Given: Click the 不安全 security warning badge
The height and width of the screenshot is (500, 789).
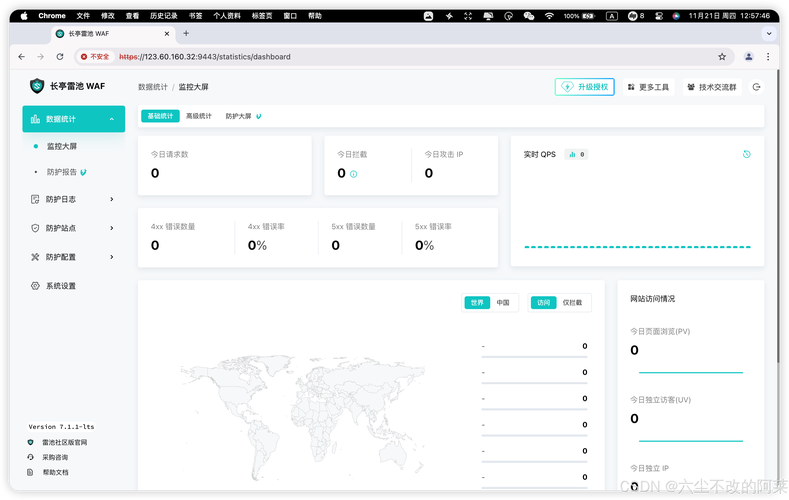Looking at the screenshot, I should coord(95,57).
